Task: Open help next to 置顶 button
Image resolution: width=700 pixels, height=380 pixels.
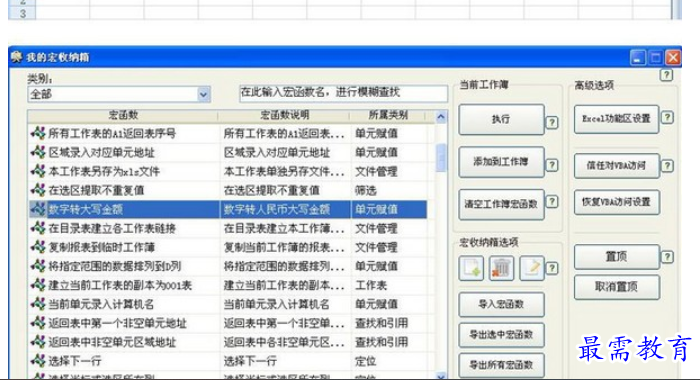Action: [667, 257]
